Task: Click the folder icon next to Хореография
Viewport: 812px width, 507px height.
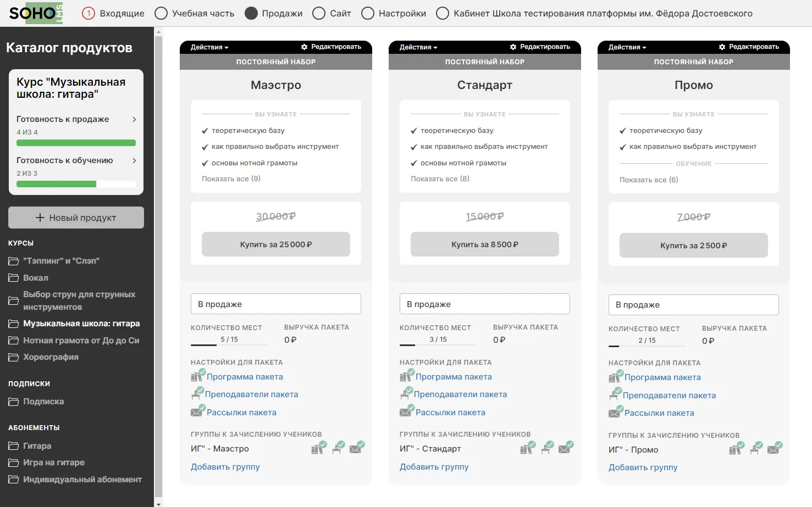Action: [x=13, y=357]
